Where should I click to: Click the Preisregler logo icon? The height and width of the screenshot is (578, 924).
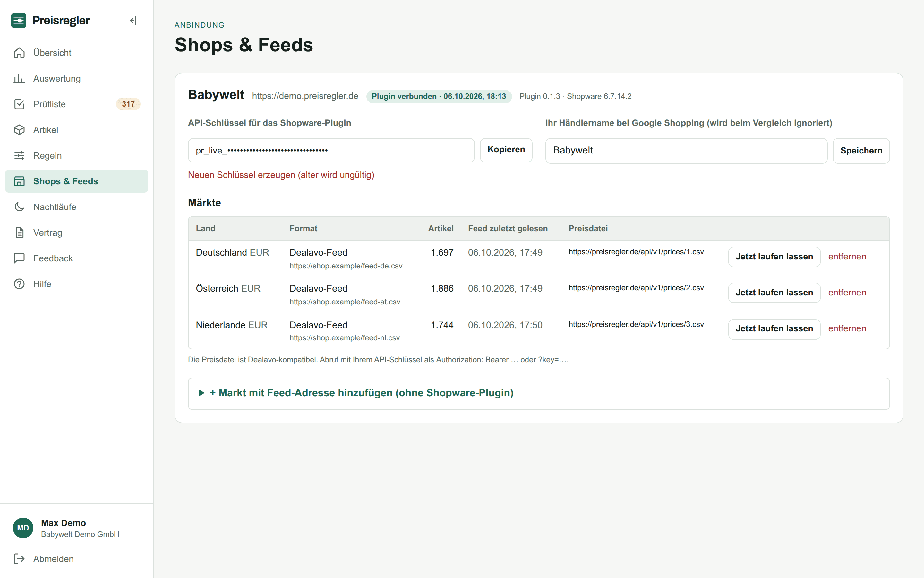[18, 20]
